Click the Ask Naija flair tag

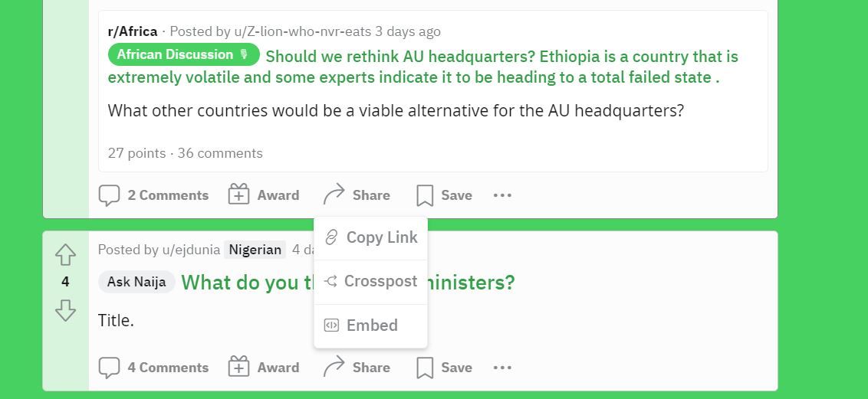pos(136,282)
